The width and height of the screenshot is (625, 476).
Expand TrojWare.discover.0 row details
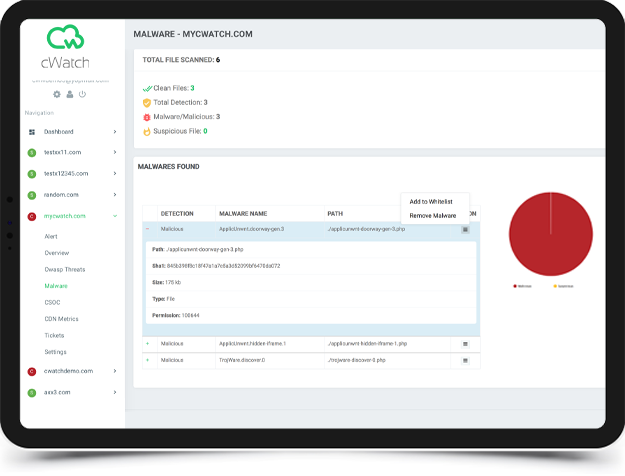pyautogui.click(x=148, y=360)
